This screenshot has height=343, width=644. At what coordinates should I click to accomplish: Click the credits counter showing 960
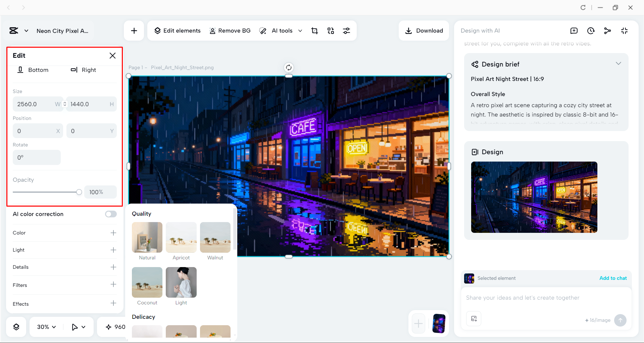[x=115, y=327]
